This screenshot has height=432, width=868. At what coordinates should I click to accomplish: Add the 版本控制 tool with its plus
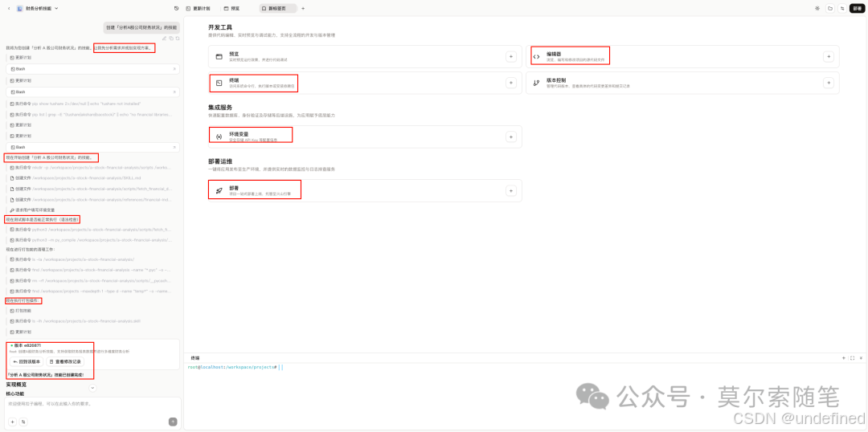point(828,83)
